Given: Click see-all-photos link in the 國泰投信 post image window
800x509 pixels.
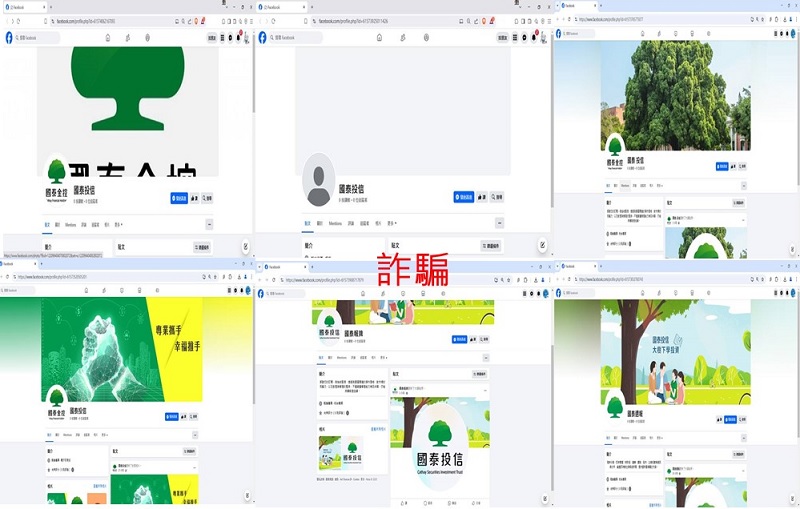Looking at the screenshot, I should click(378, 429).
